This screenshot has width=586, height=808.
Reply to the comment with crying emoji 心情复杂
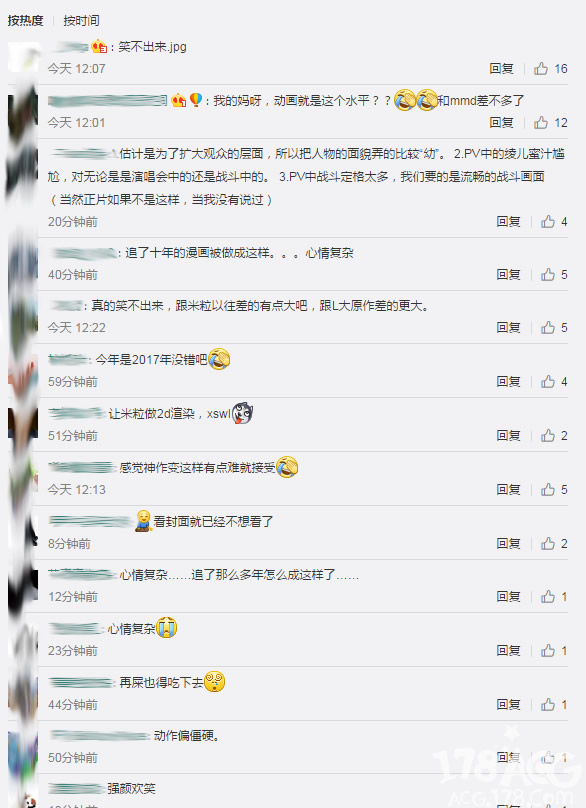click(508, 651)
